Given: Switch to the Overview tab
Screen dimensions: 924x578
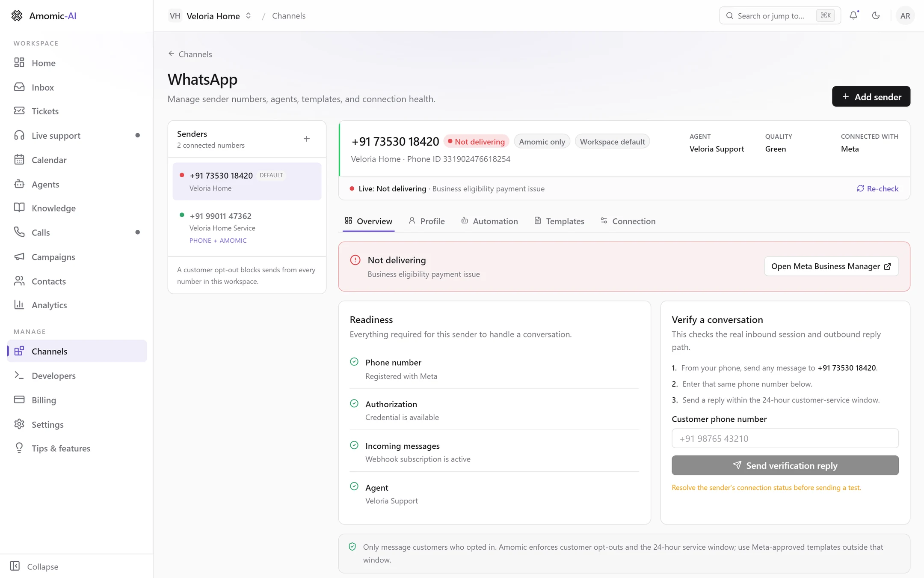Looking at the screenshot, I should pos(368,221).
